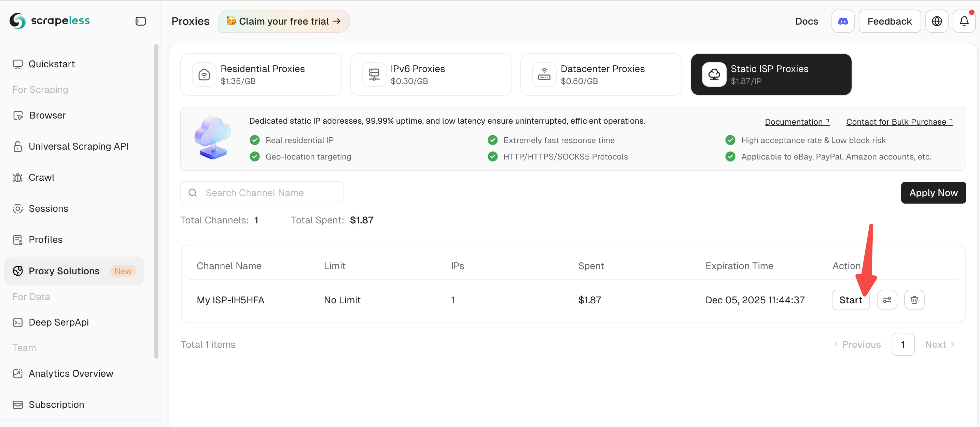
Task: Open channel settings sliders icon
Action: pyautogui.click(x=887, y=300)
